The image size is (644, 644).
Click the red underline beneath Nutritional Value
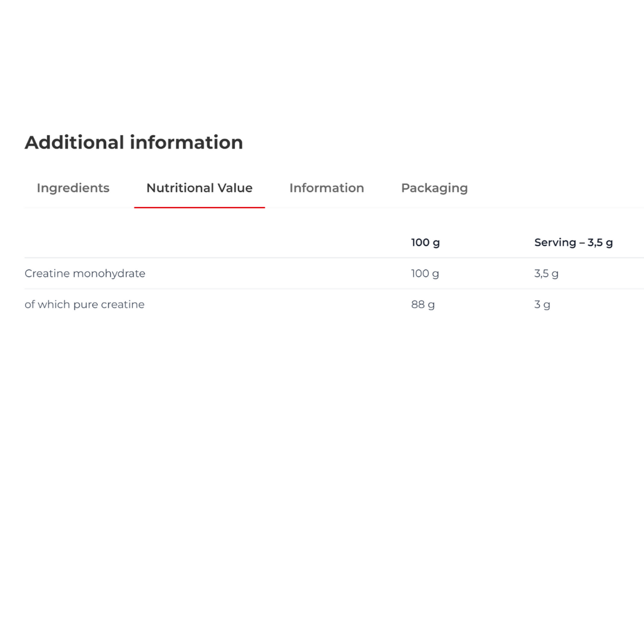pyautogui.click(x=200, y=208)
